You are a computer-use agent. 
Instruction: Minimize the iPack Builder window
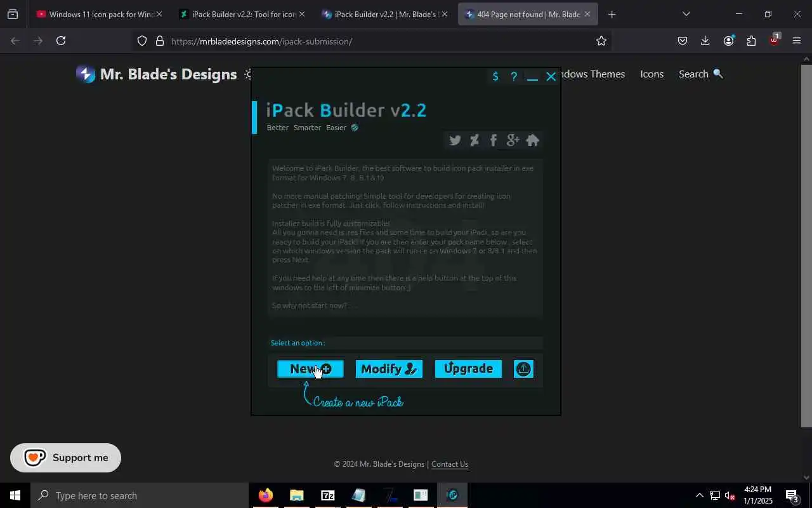pyautogui.click(x=533, y=77)
